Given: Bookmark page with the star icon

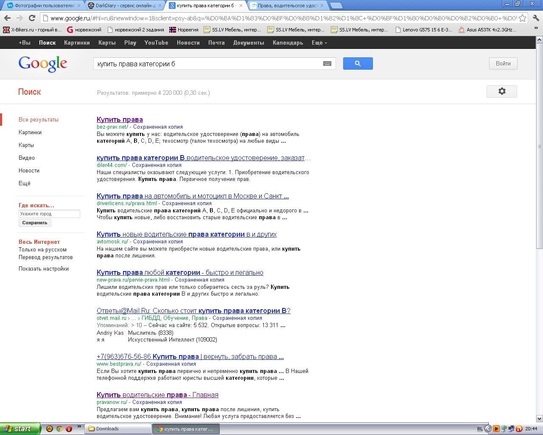Looking at the screenshot, I should [x=522, y=18].
